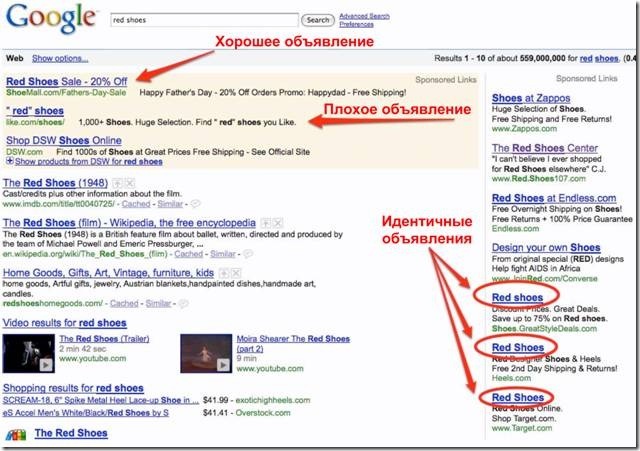Open The Red Shoes link beside books icon
This screenshot has height=451, width=640.
click(71, 433)
